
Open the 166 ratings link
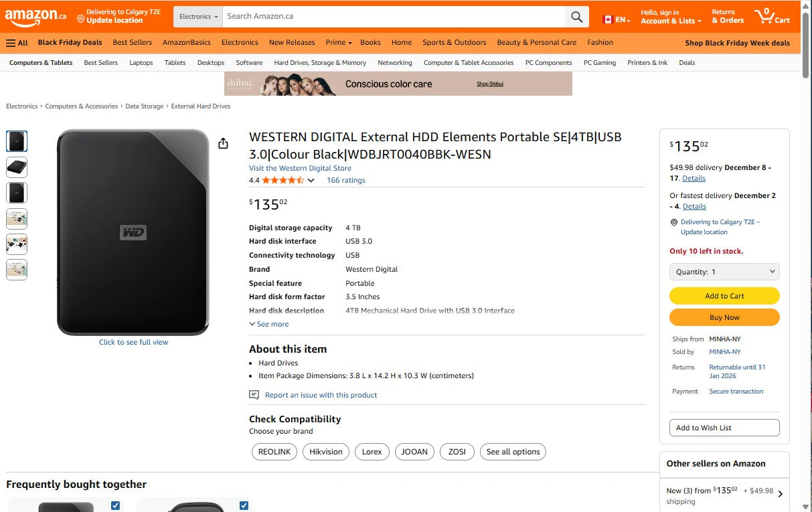click(345, 180)
